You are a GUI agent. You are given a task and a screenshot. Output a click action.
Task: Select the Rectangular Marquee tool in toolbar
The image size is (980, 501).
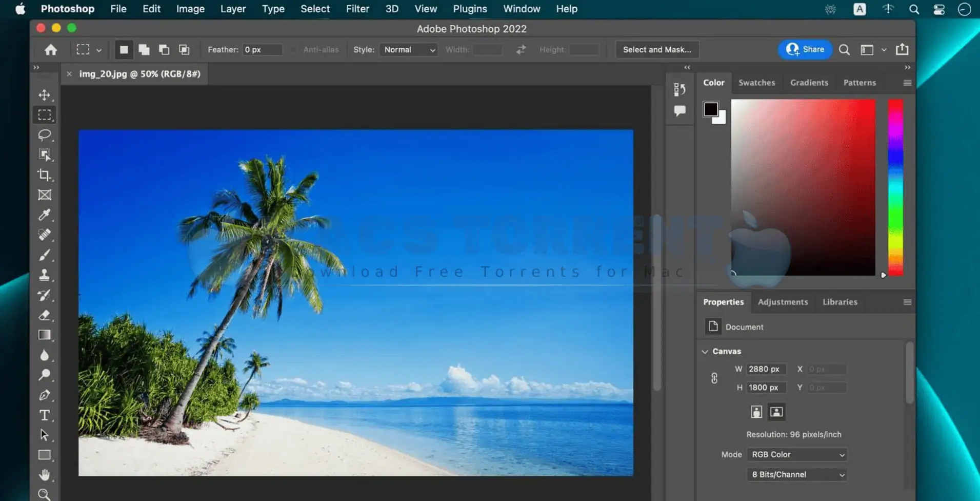45,115
